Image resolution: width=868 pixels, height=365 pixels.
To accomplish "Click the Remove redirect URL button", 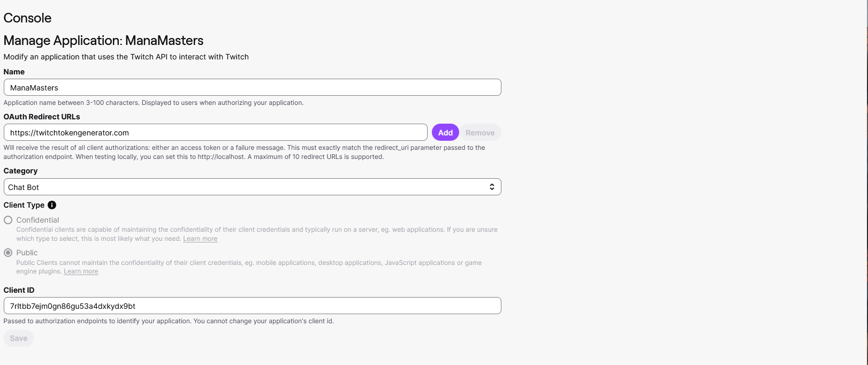I will pyautogui.click(x=479, y=133).
